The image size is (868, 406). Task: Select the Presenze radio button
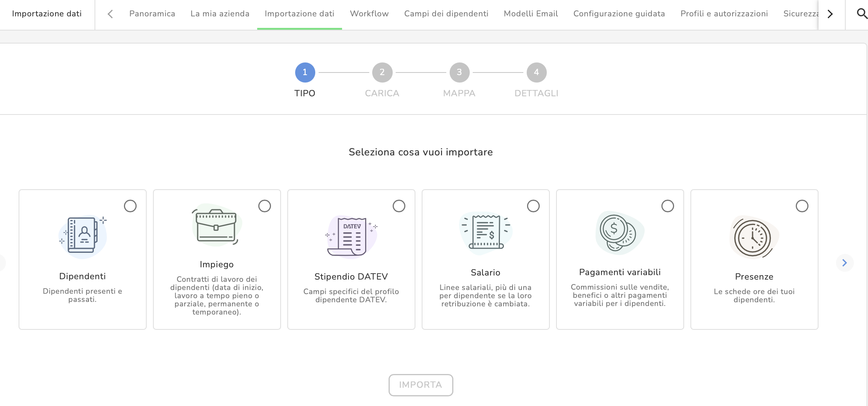tap(802, 206)
